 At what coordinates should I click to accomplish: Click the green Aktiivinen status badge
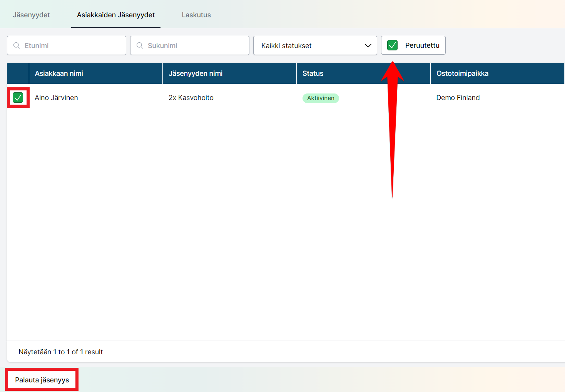pyautogui.click(x=320, y=98)
